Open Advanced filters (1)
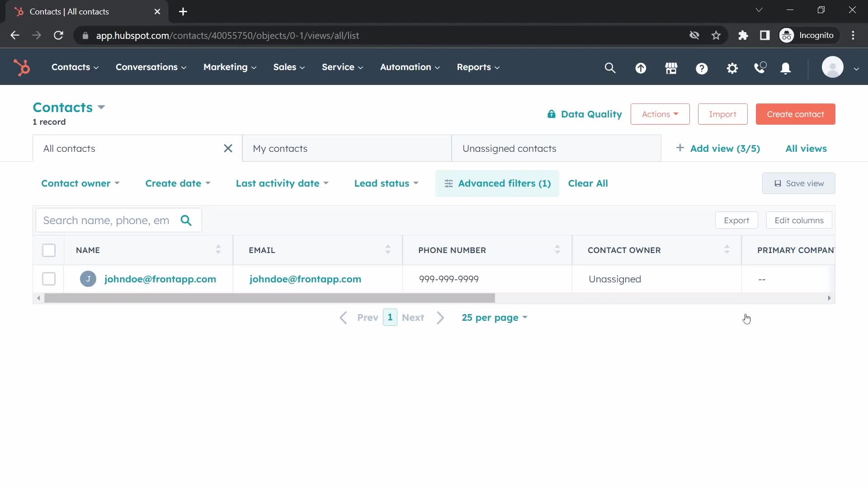The image size is (868, 488). pyautogui.click(x=497, y=183)
